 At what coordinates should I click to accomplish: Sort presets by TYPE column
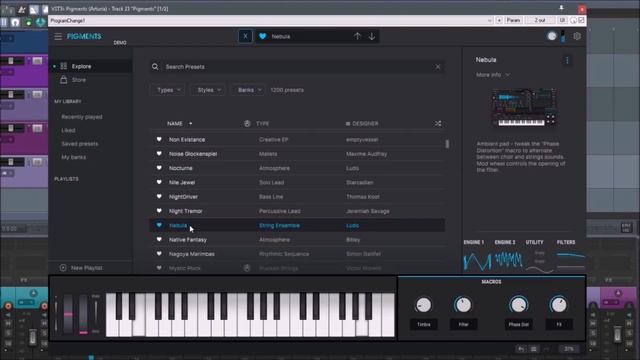click(x=262, y=124)
